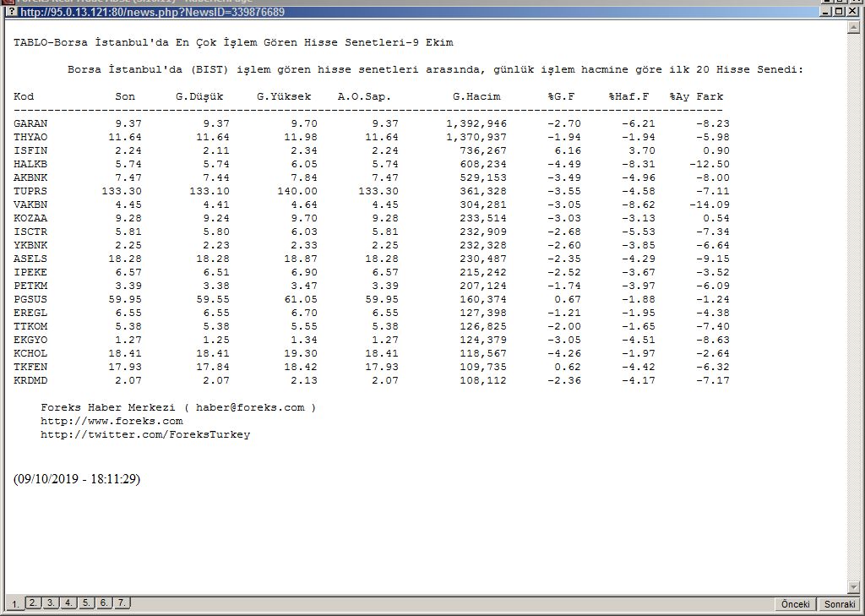Click the Foreks Haber Merkezi text
Screen dimensions: 865x616
coord(108,408)
